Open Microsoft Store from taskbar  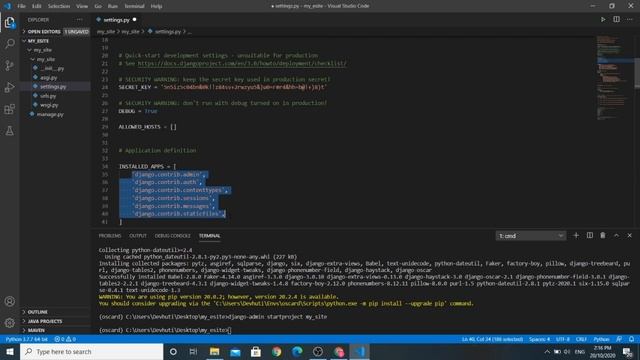[256, 351]
